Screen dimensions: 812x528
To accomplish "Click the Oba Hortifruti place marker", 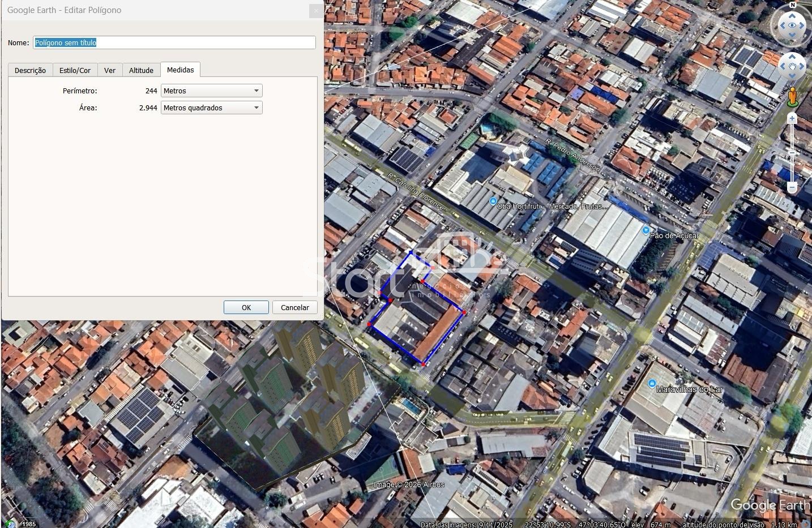I will click(493, 201).
